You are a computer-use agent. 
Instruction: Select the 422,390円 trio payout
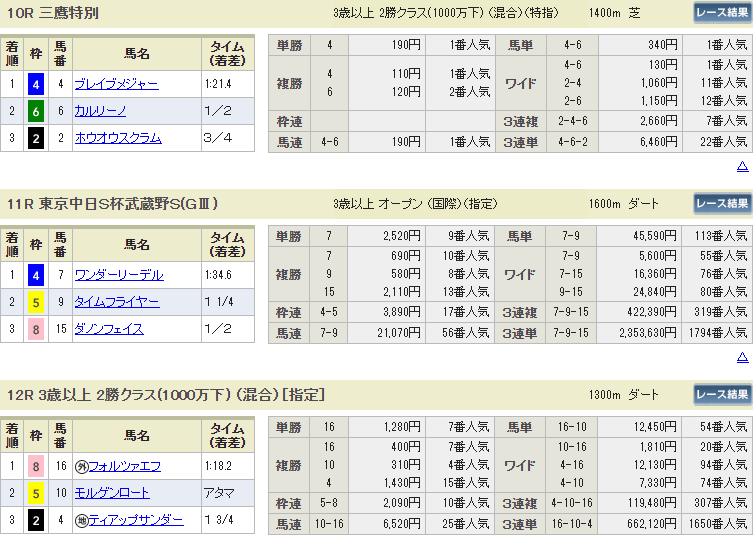[652, 312]
